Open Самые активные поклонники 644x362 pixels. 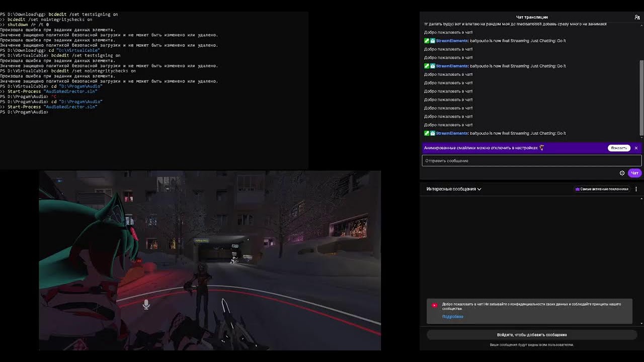click(x=602, y=189)
